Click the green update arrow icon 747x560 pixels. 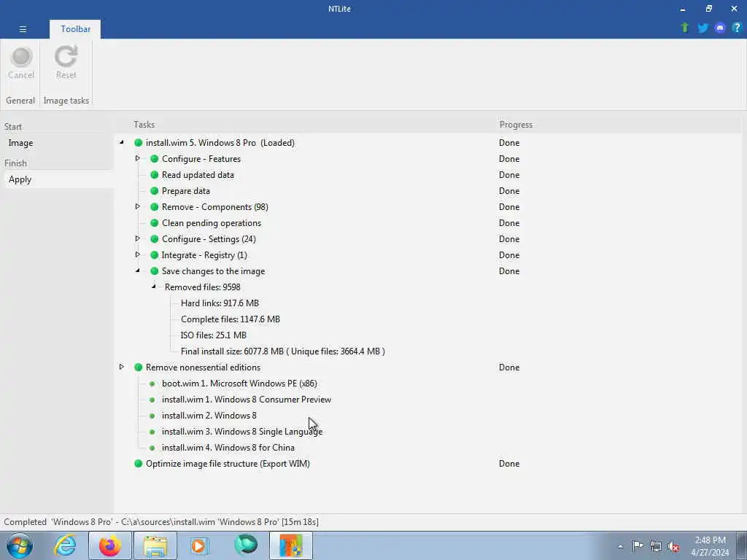click(685, 28)
